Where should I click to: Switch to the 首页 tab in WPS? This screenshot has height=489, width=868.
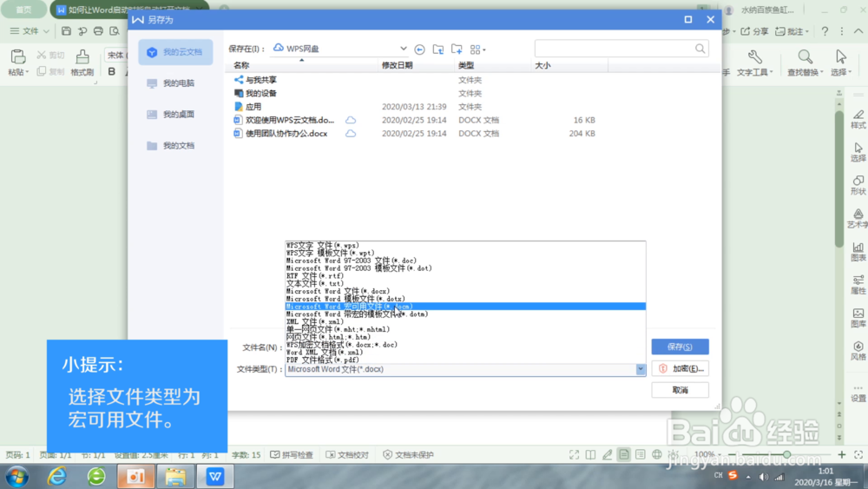(x=23, y=10)
